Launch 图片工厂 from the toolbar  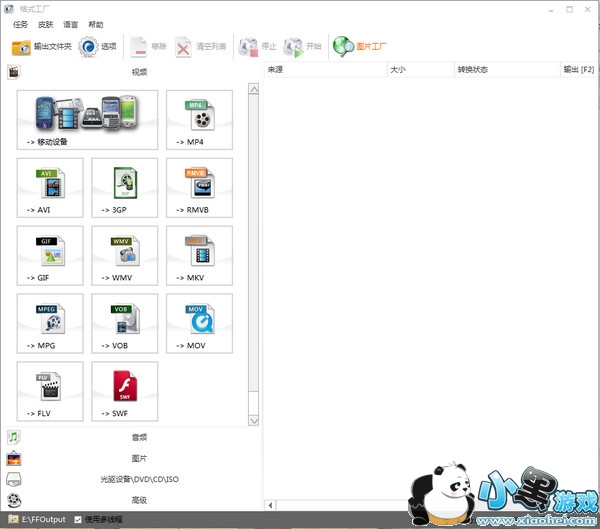pyautogui.click(x=361, y=46)
